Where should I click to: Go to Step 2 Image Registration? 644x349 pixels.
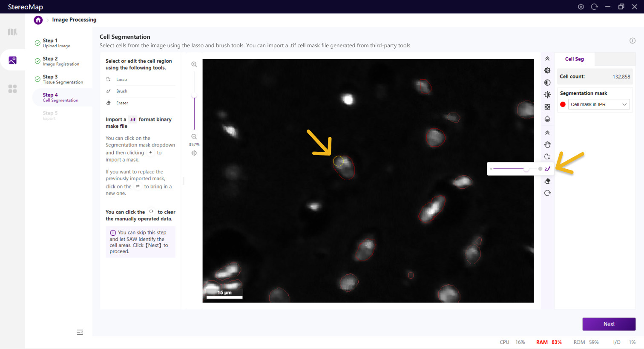click(60, 61)
